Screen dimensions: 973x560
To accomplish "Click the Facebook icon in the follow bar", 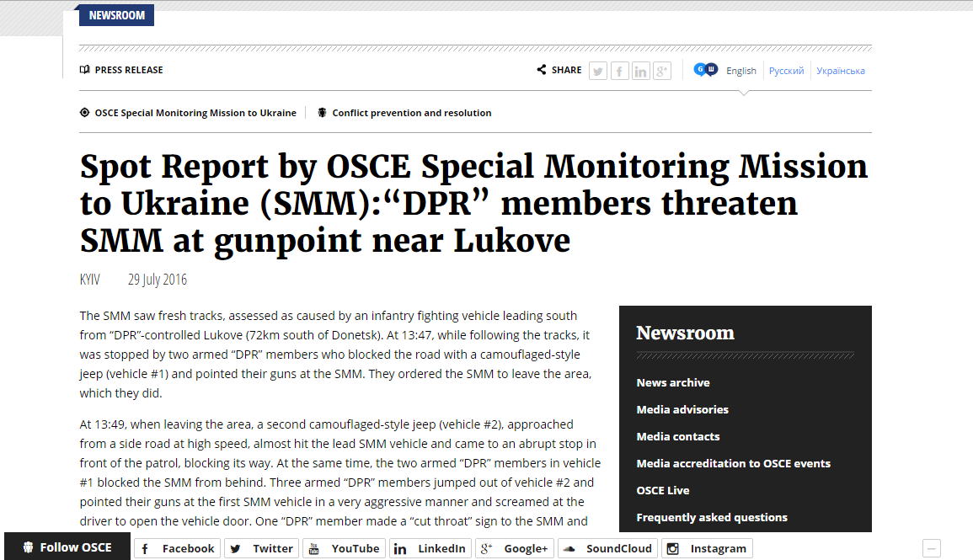I will [x=145, y=549].
